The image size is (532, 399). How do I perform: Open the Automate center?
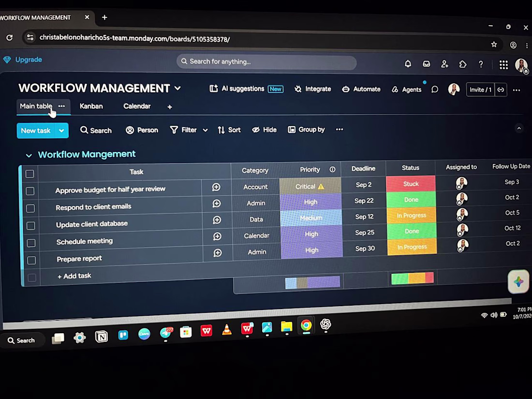(361, 89)
